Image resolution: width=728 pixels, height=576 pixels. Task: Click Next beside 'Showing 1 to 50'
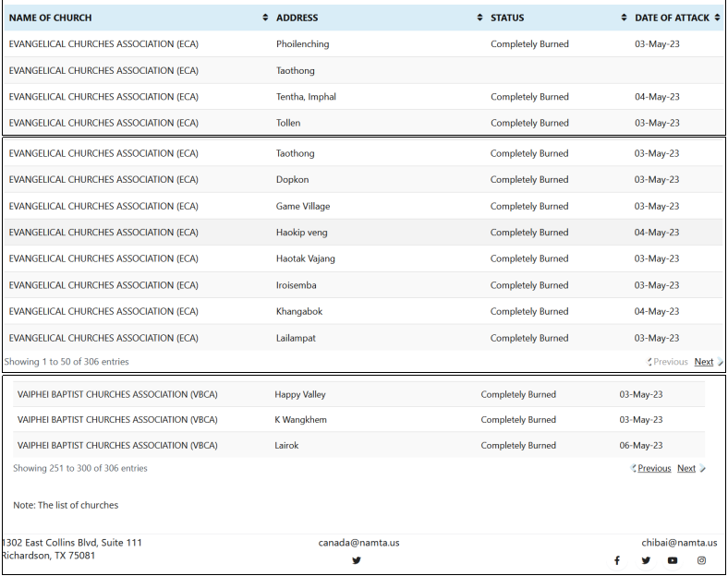point(704,362)
